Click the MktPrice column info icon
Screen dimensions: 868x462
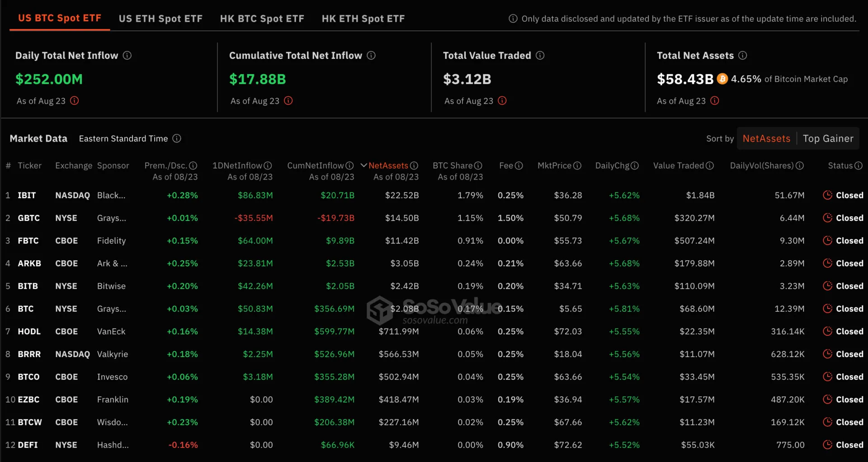(577, 166)
